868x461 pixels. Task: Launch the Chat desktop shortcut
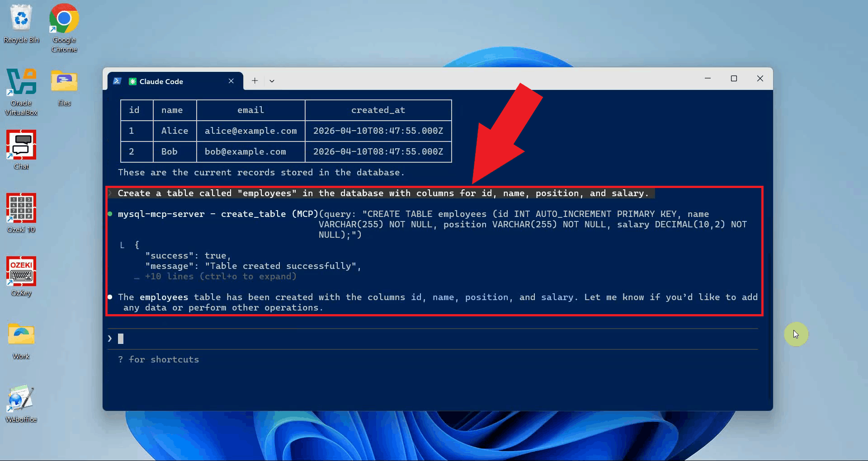point(21,150)
